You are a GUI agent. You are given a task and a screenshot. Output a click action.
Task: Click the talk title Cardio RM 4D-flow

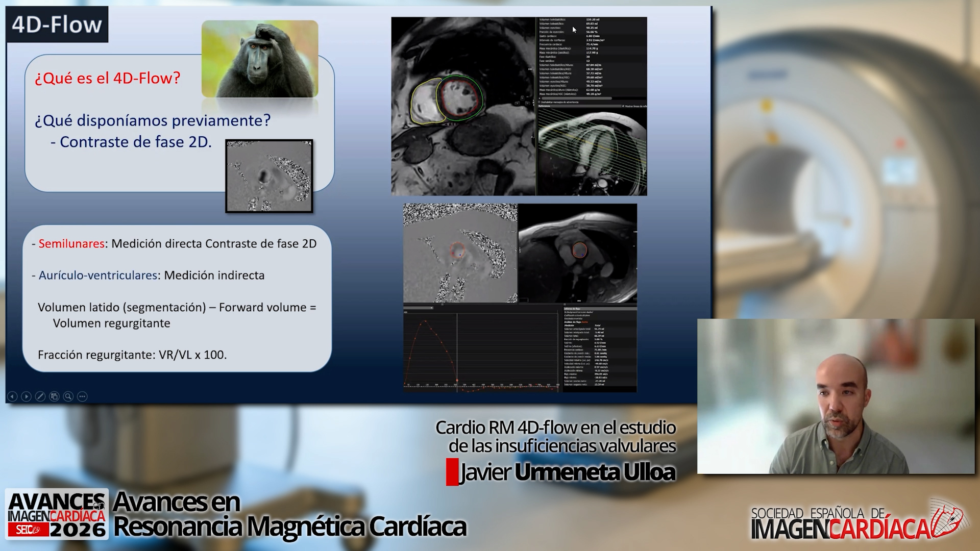click(556, 437)
